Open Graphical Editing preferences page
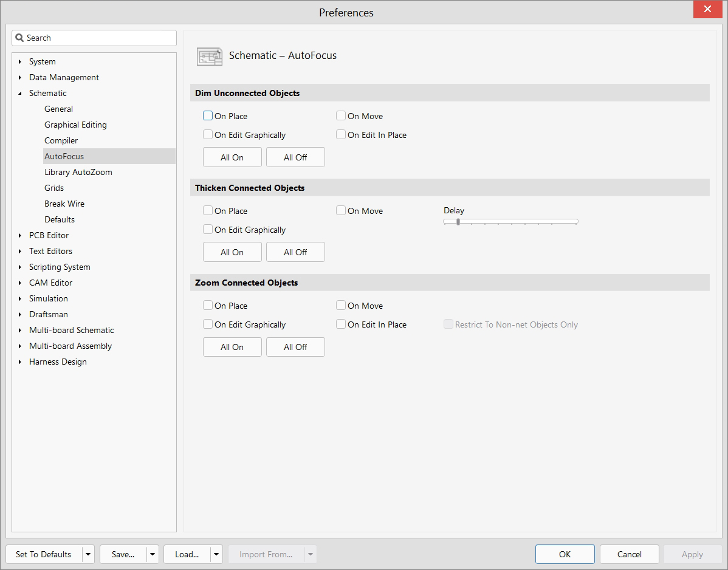 click(x=76, y=125)
